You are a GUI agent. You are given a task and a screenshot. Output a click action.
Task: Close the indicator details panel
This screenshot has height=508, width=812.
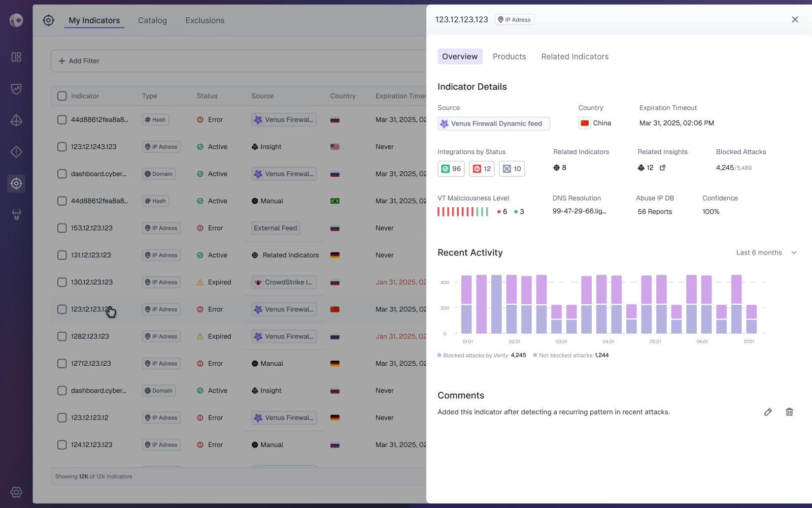795,20
